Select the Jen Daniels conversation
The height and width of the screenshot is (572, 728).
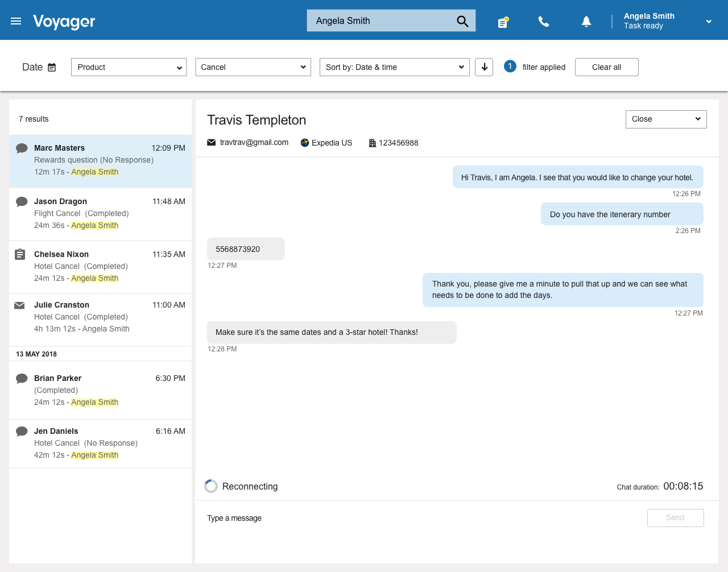click(100, 443)
